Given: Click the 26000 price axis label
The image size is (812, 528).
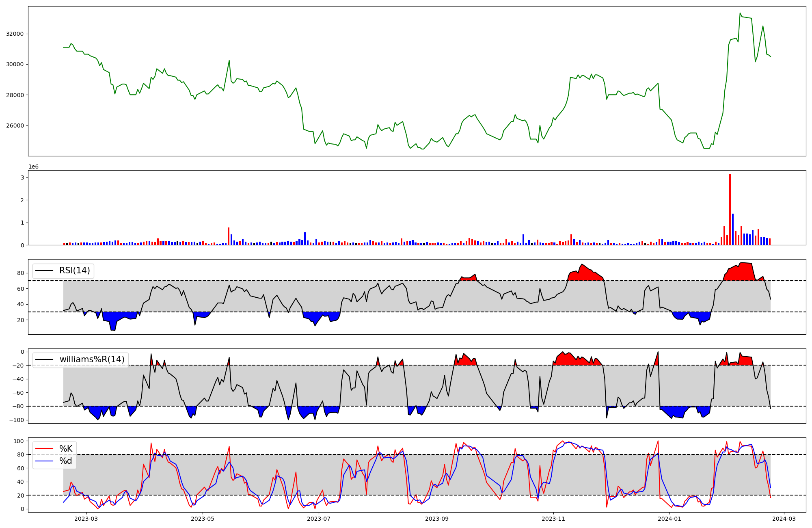Looking at the screenshot, I should click(15, 126).
